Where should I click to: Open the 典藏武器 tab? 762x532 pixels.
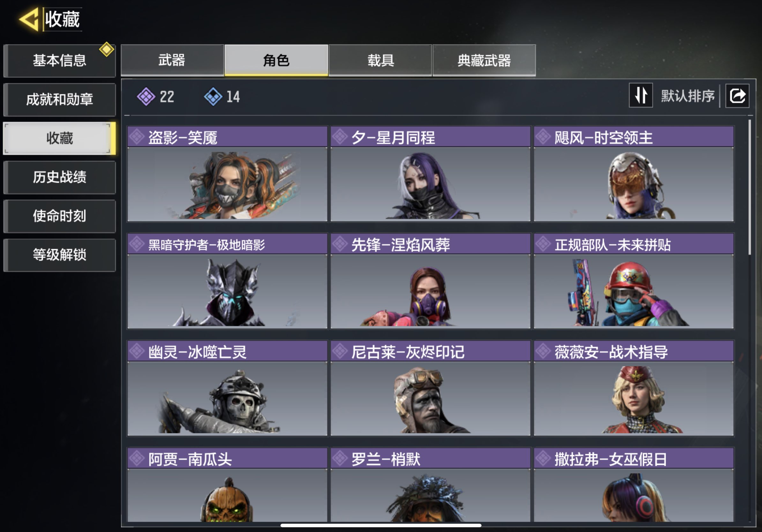pyautogui.click(x=484, y=60)
